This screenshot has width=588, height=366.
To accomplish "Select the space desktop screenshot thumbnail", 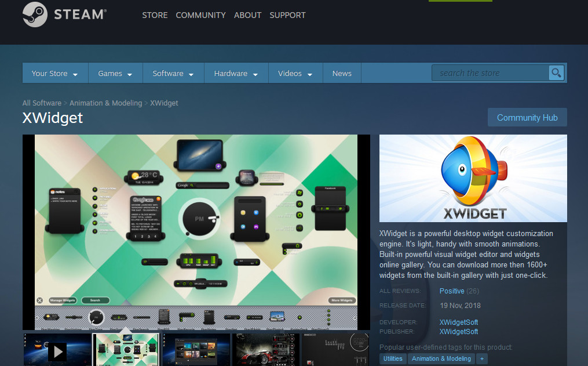I will [x=196, y=350].
